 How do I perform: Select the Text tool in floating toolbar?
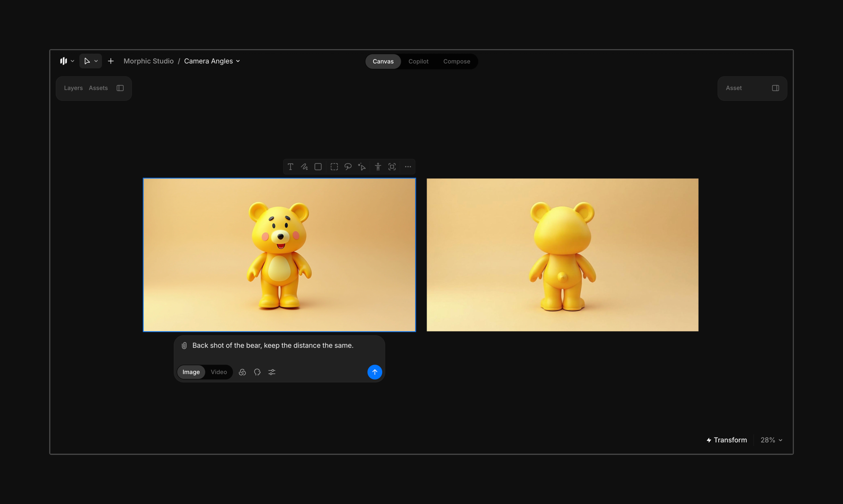291,167
